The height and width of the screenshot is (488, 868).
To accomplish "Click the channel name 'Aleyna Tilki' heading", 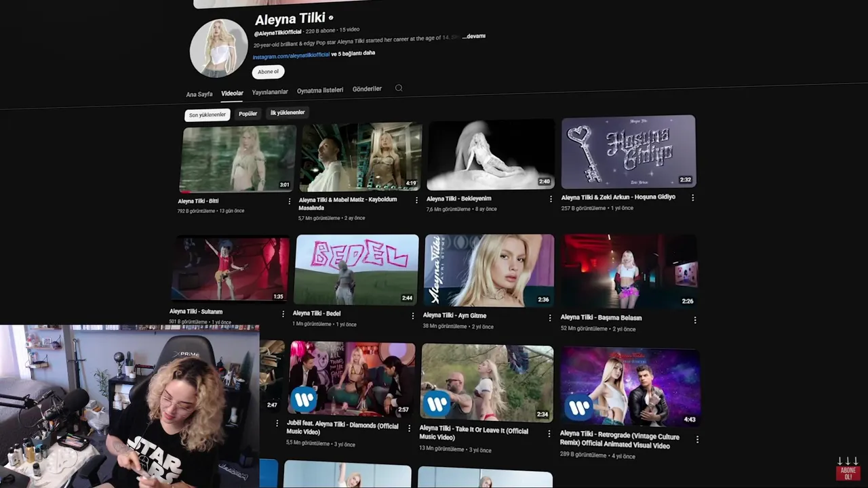I will pos(290,18).
